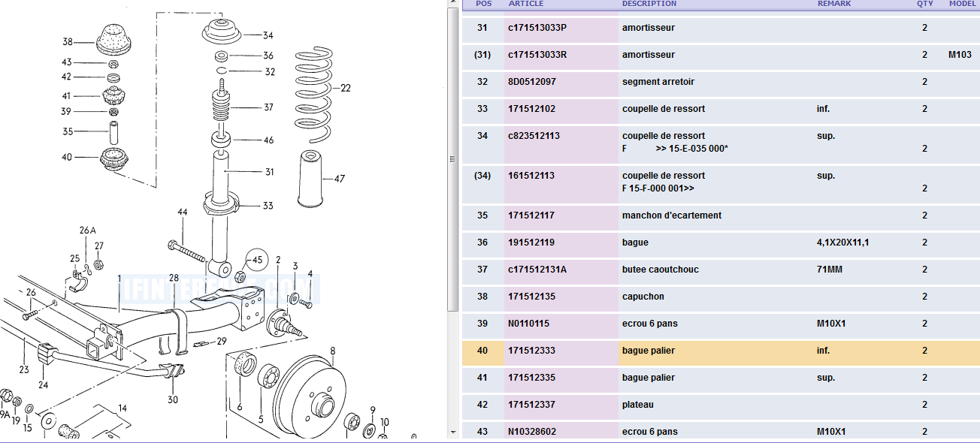Viewport: 980px width, 443px height.
Task: Click diagram callout 26A
Action: point(88,230)
